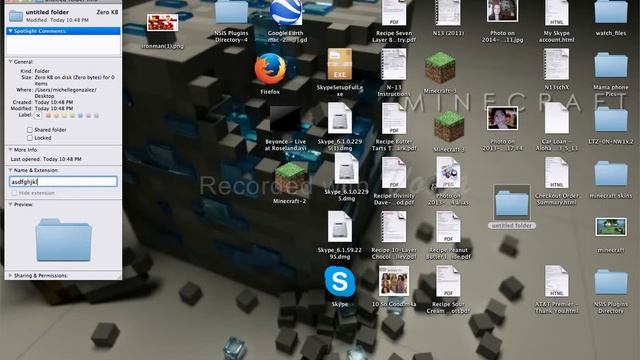
Task: Check the Shared folder checkbox
Action: [x=29, y=130]
